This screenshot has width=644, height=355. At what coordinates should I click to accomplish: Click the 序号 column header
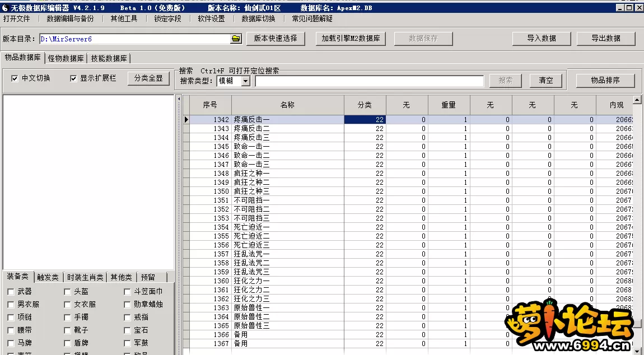click(211, 105)
